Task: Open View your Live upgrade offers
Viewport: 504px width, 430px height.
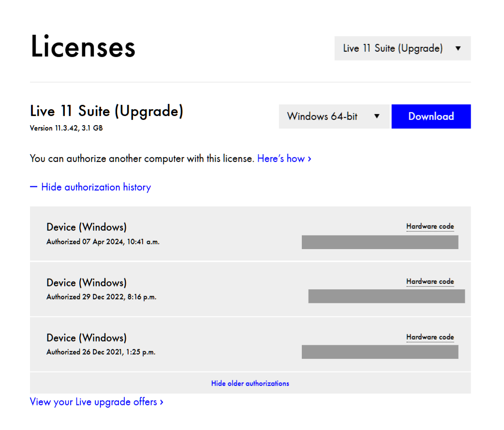Action: pos(96,402)
